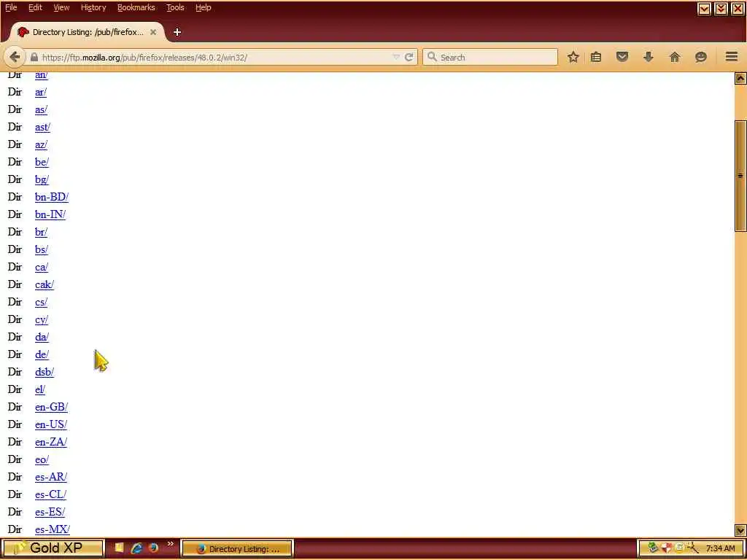
Task: Open the Hello chat smiley icon
Action: 701,57
